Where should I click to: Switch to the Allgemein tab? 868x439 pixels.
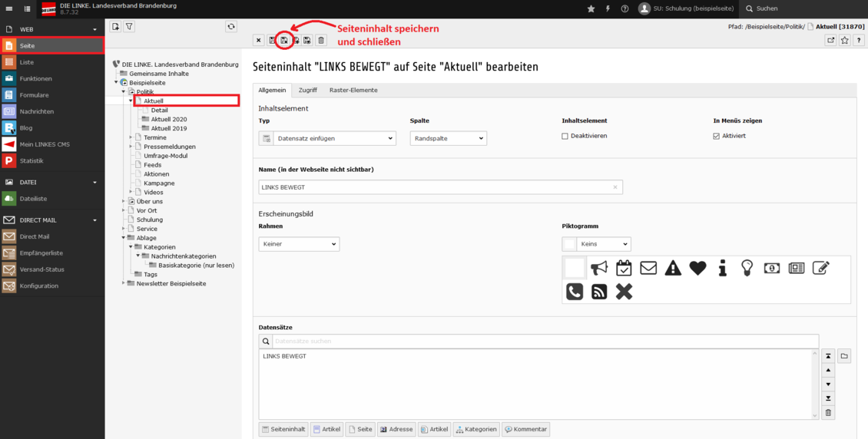point(272,90)
